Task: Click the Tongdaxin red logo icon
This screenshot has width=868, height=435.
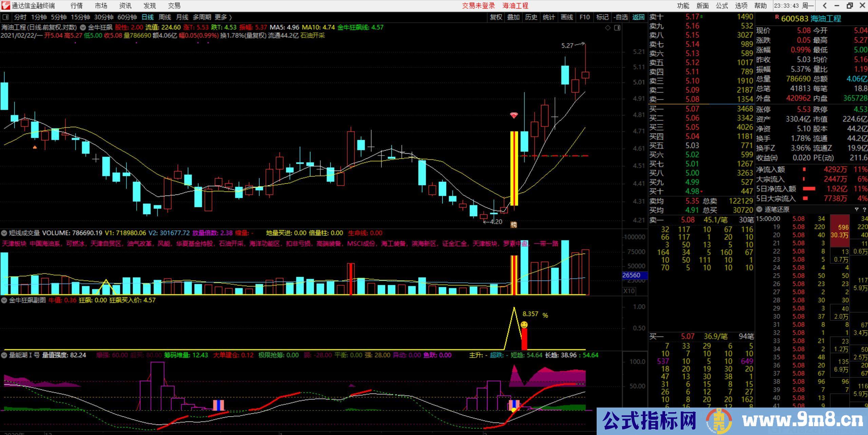Action: tap(5, 5)
